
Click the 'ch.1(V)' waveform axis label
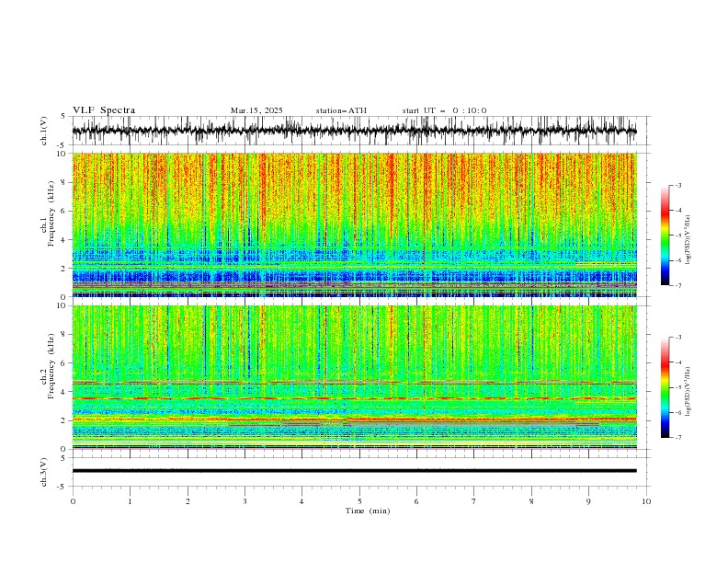pyautogui.click(x=44, y=131)
